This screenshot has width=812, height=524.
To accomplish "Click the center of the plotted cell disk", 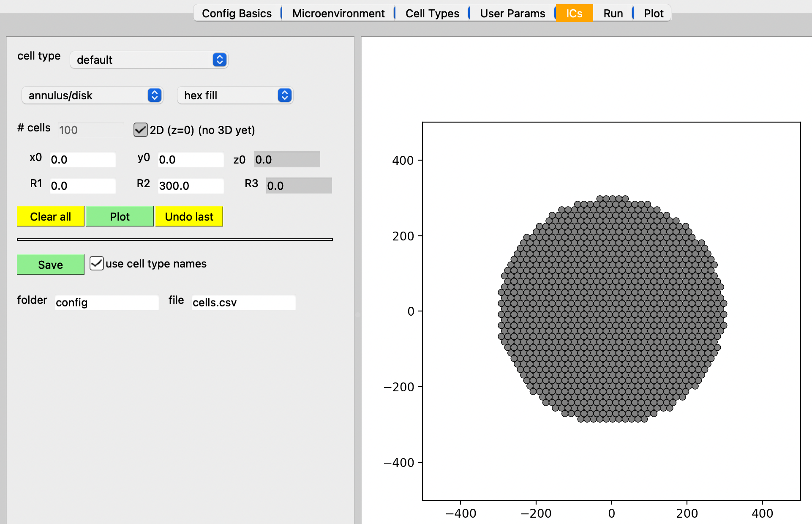I will pos(612,309).
